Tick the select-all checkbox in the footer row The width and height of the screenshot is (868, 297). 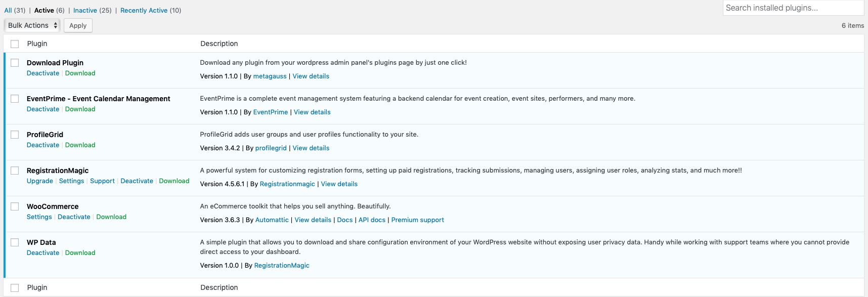point(15,288)
